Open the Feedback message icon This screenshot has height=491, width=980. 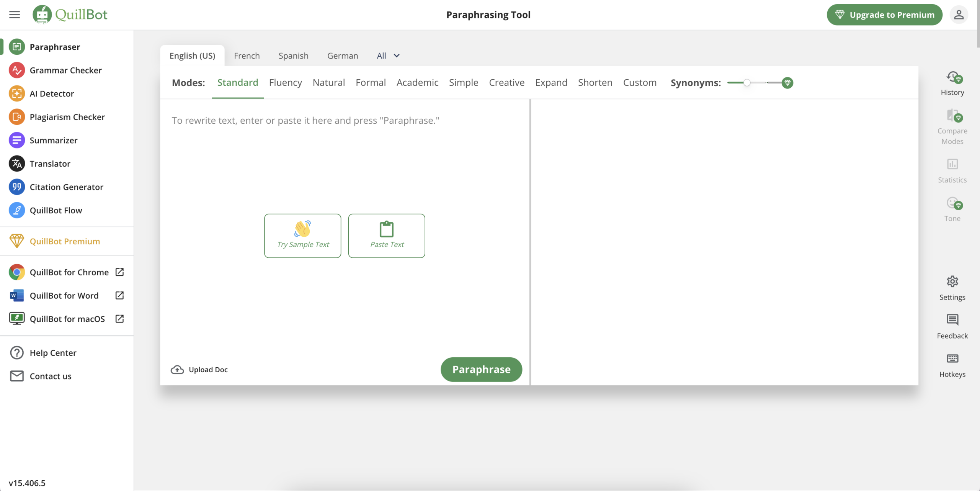pos(952,320)
